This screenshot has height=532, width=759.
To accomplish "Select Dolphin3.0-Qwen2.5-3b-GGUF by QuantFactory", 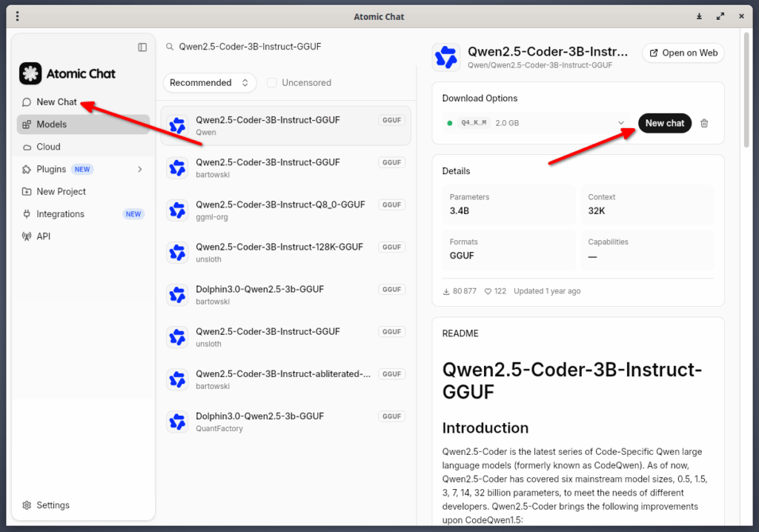I will [285, 422].
